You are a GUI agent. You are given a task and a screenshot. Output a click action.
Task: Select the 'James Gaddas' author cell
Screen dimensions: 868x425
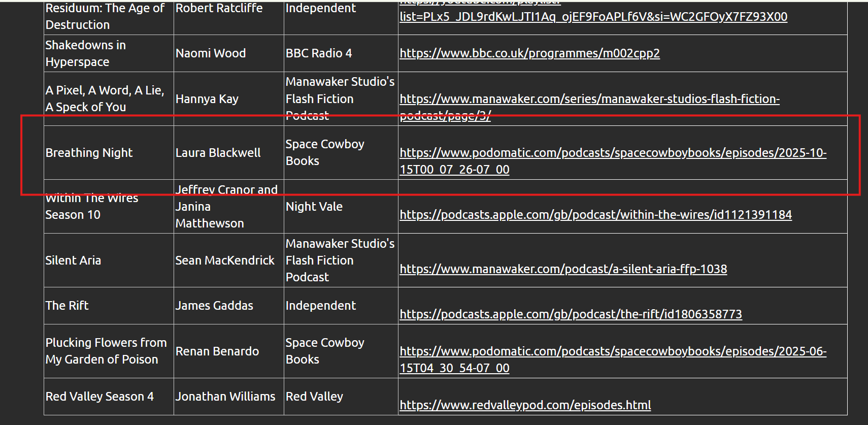pos(214,306)
